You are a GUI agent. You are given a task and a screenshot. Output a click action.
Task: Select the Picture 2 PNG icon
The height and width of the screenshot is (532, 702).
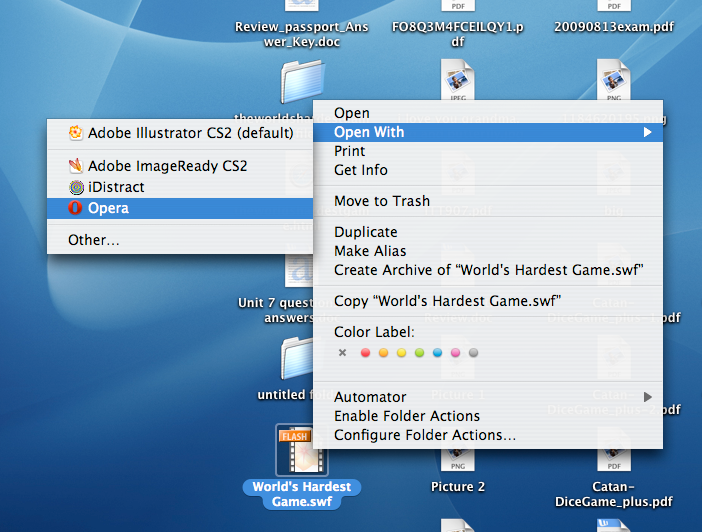(x=458, y=460)
